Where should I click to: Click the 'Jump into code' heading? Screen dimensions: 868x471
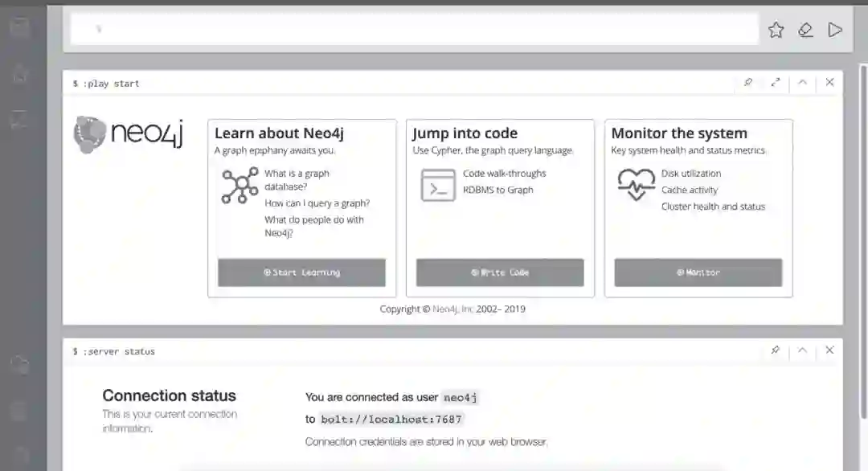(465, 133)
